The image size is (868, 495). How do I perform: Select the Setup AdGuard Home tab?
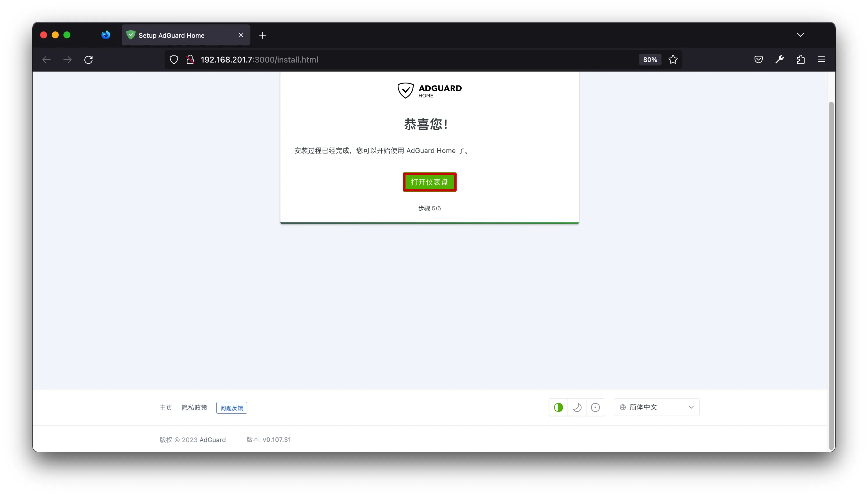point(186,35)
